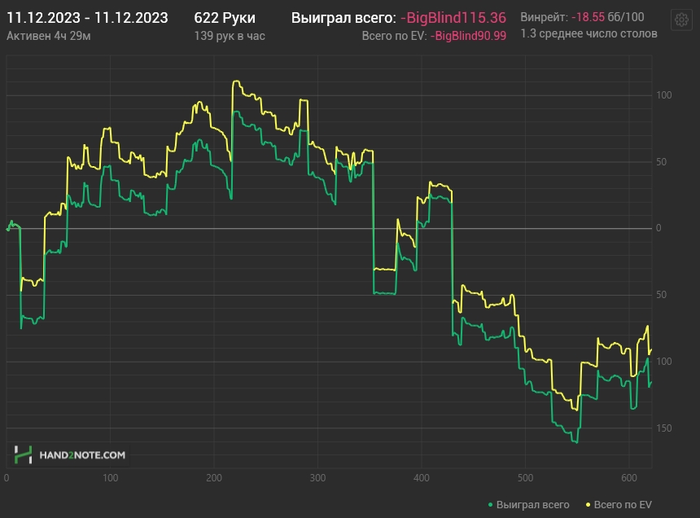
Task: Click the -BigBlind115.36 total won value
Action: click(x=453, y=18)
